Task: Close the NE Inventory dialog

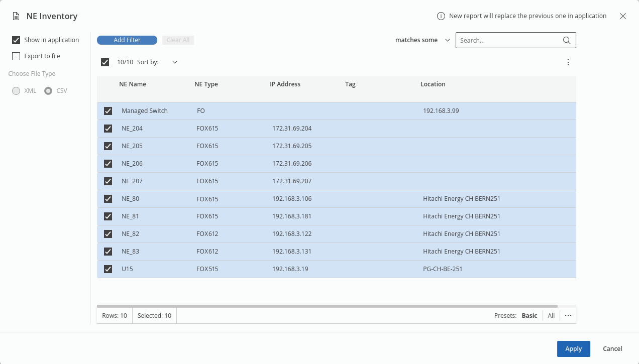Action: 623,16
